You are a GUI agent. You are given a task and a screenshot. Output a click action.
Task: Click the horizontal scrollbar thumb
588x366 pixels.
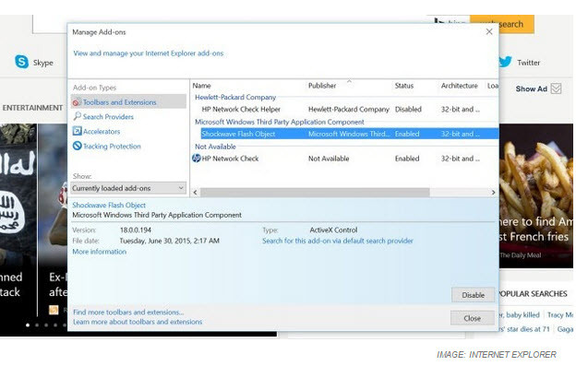[x=315, y=192]
